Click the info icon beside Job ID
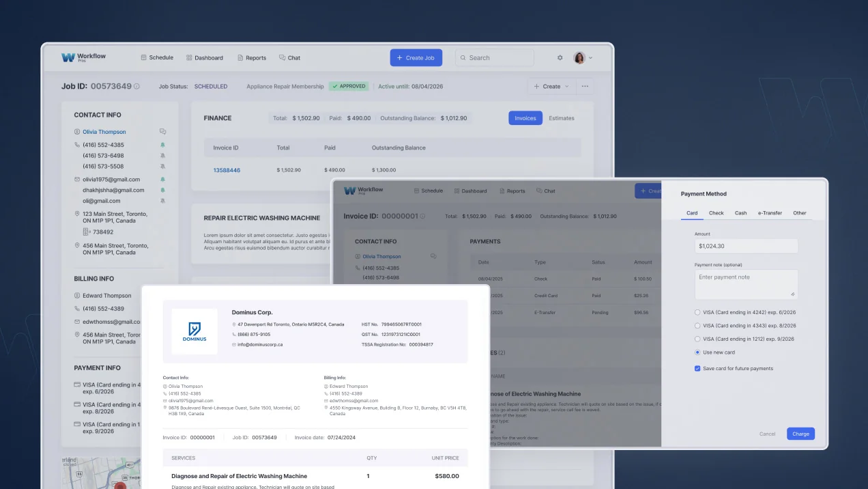 pos(136,87)
